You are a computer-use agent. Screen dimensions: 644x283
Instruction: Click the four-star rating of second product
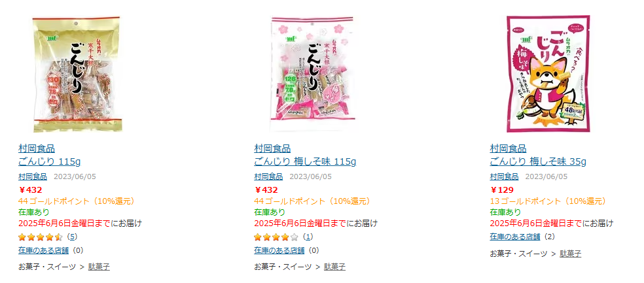(276, 237)
